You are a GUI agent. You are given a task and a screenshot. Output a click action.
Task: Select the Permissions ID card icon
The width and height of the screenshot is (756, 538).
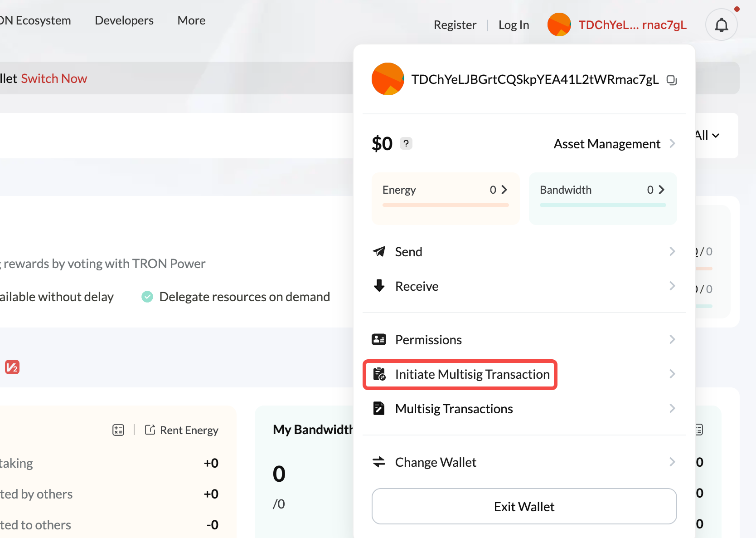379,339
